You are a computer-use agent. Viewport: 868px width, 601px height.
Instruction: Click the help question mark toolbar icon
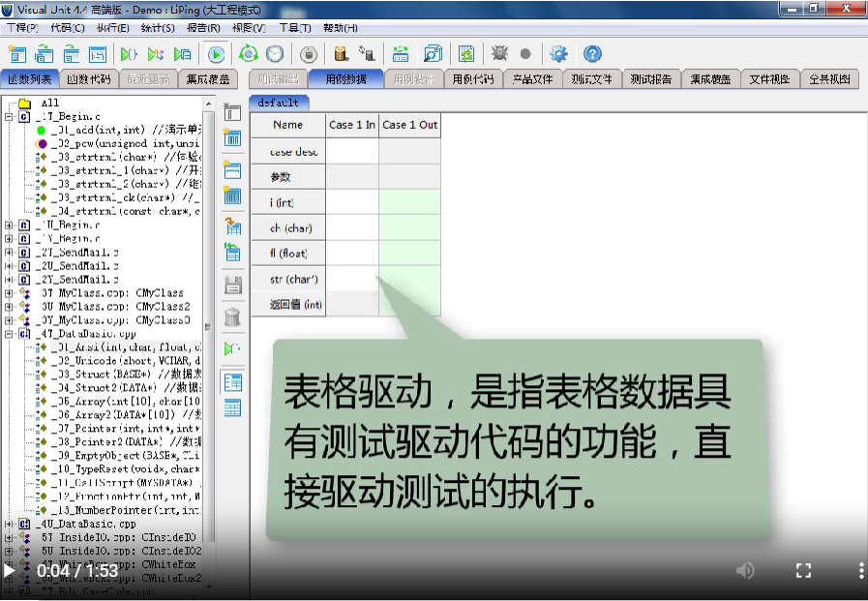pyautogui.click(x=592, y=54)
